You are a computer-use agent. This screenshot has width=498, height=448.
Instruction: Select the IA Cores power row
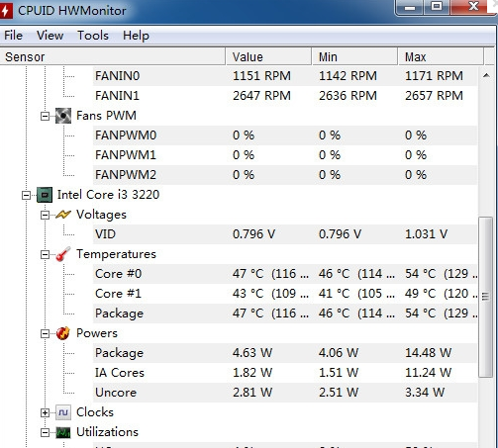pos(285,373)
